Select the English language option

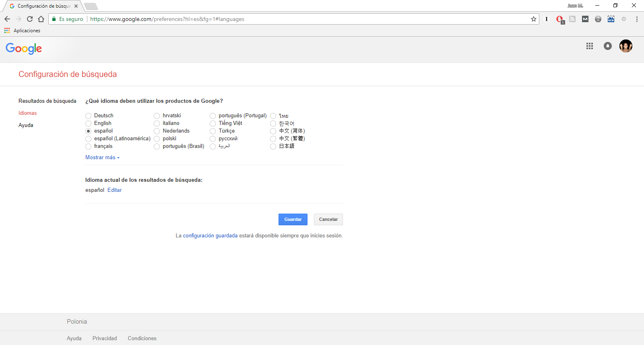(89, 124)
